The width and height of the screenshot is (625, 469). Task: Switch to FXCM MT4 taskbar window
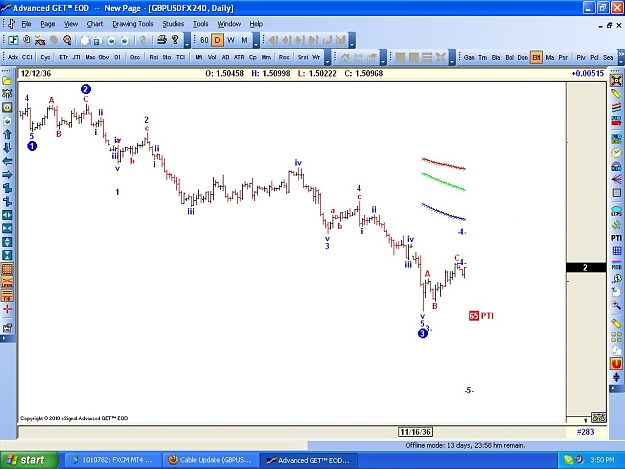click(x=113, y=460)
